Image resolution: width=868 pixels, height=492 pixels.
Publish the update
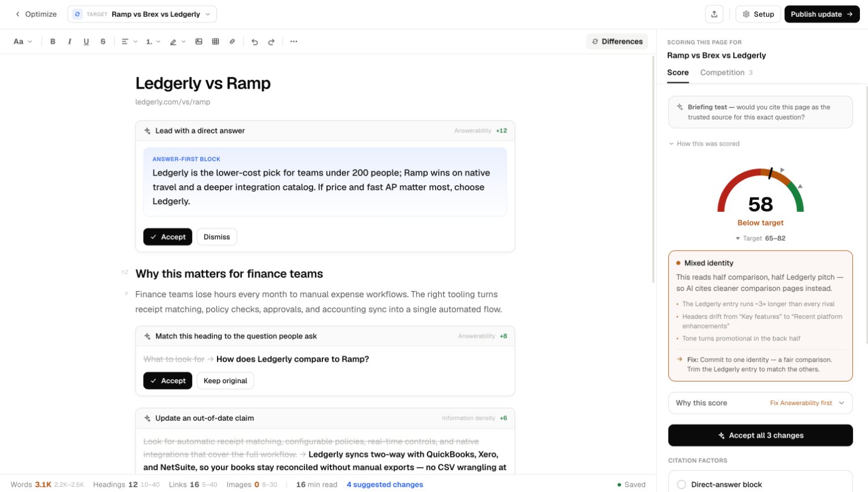822,14
